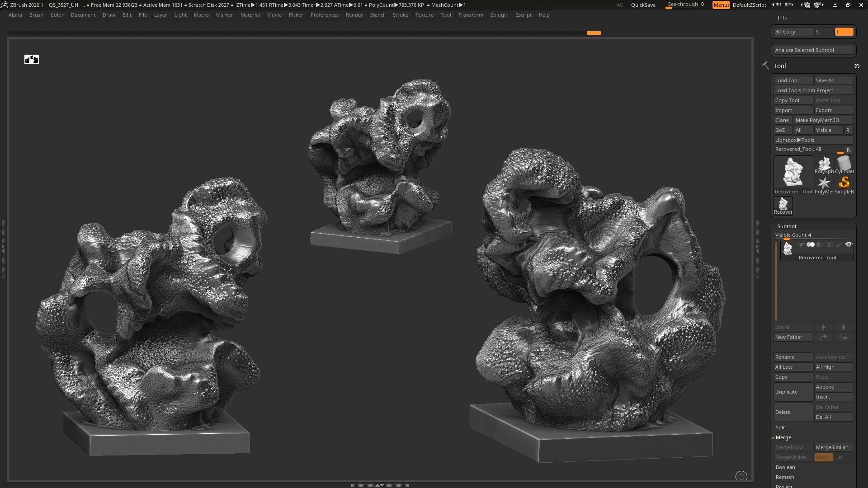This screenshot has height=488, width=868.
Task: Expand the Boolean section
Action: point(785,467)
